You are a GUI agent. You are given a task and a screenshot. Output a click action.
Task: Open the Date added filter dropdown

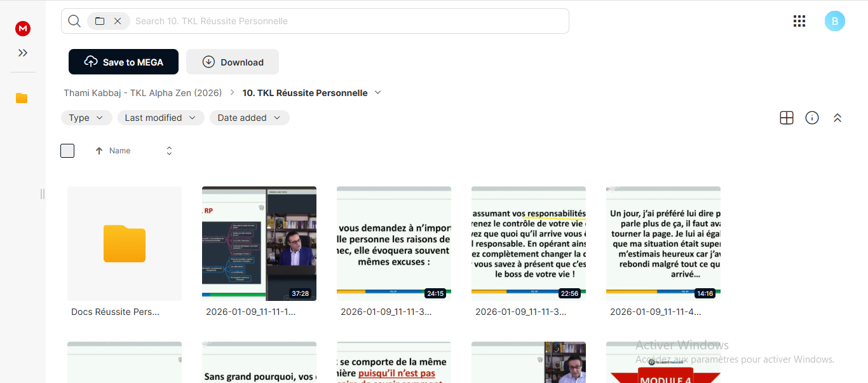click(250, 118)
